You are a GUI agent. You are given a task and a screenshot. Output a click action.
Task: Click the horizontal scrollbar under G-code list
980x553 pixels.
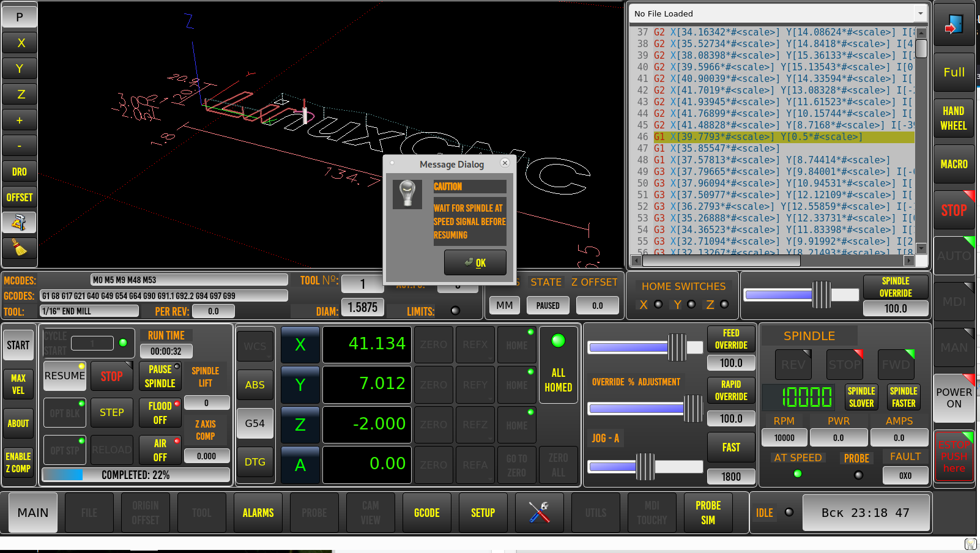(773, 261)
